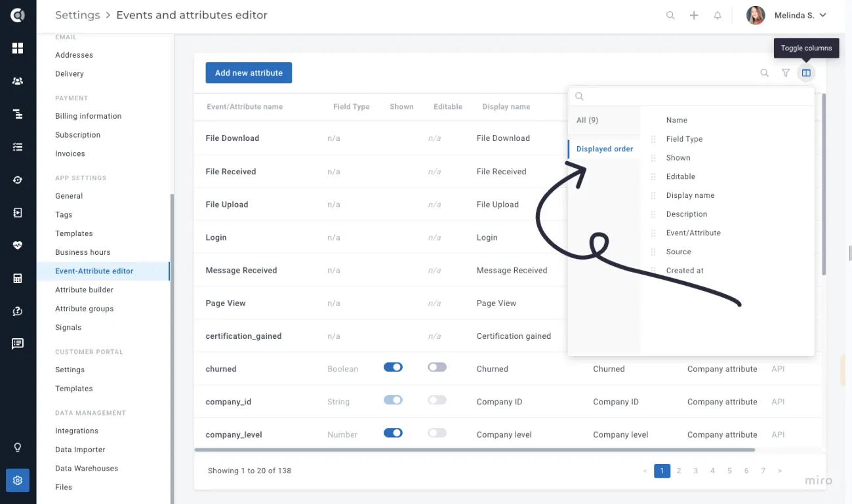
Task: Open the health heart icon in sidebar
Action: tap(18, 246)
